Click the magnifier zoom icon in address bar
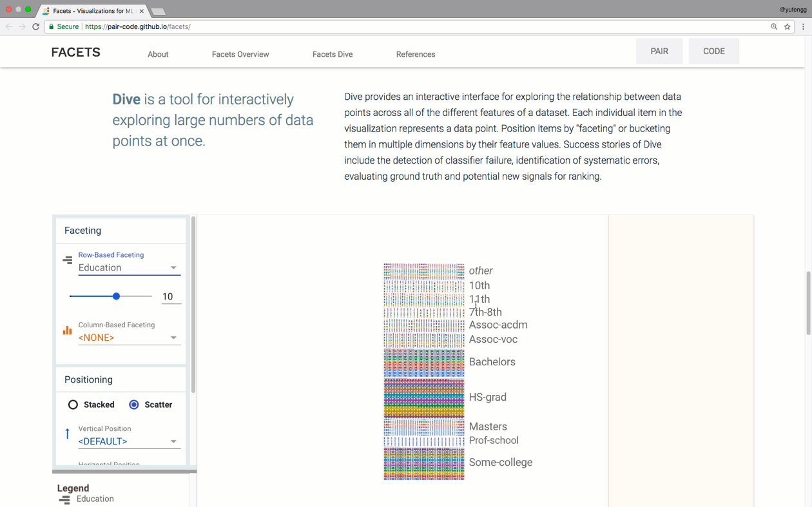 pyautogui.click(x=773, y=26)
